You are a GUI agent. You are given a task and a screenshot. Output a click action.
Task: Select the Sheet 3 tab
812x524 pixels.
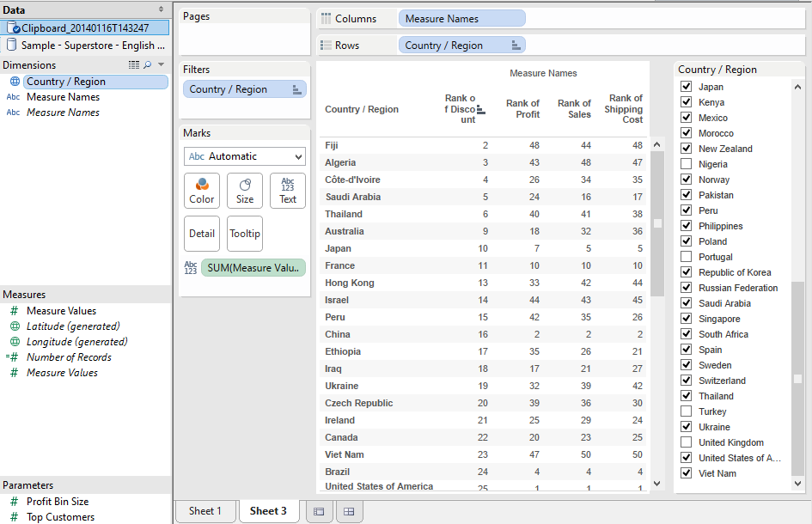pos(269,510)
